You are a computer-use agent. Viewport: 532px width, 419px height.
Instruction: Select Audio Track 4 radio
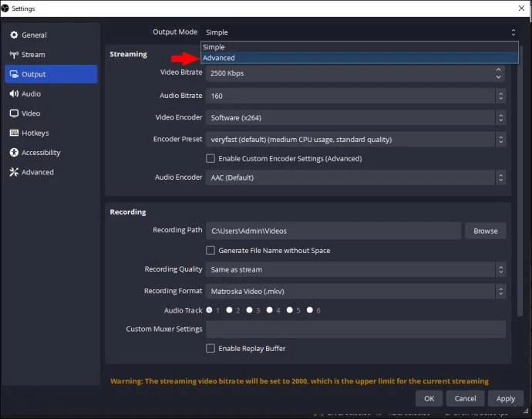269,310
